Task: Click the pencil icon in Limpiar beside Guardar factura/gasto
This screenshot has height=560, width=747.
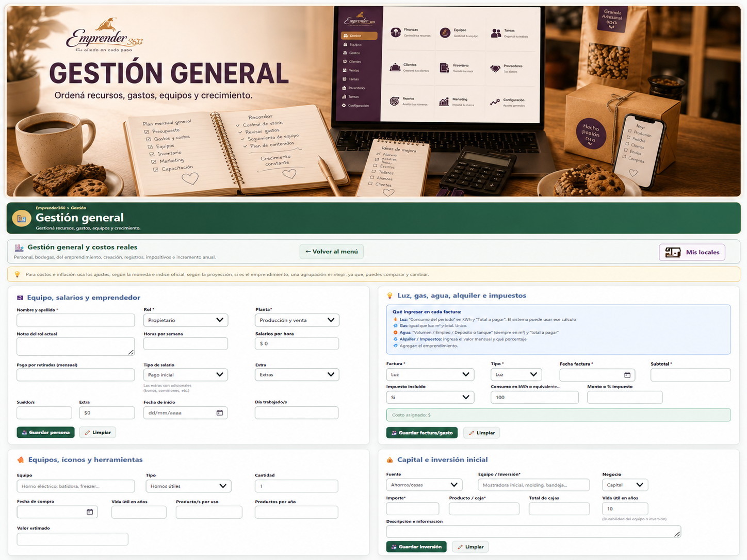Action: pos(472,433)
